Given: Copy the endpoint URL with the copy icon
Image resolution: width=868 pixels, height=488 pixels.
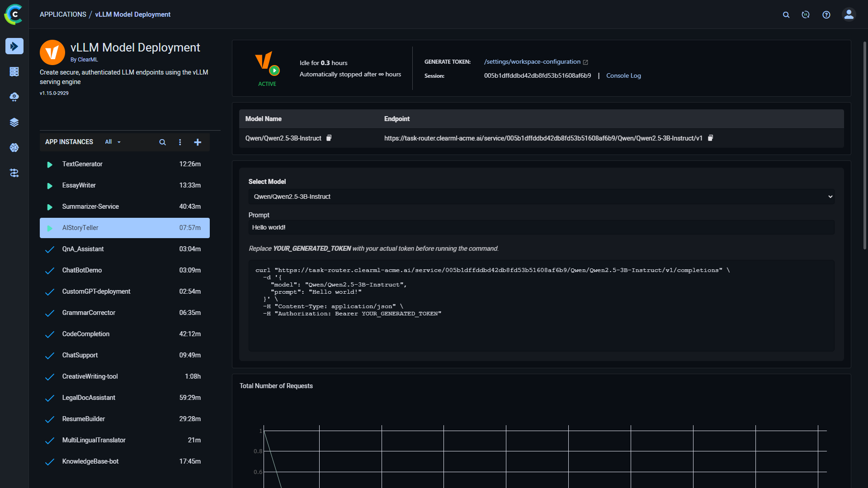Looking at the screenshot, I should pyautogui.click(x=710, y=138).
